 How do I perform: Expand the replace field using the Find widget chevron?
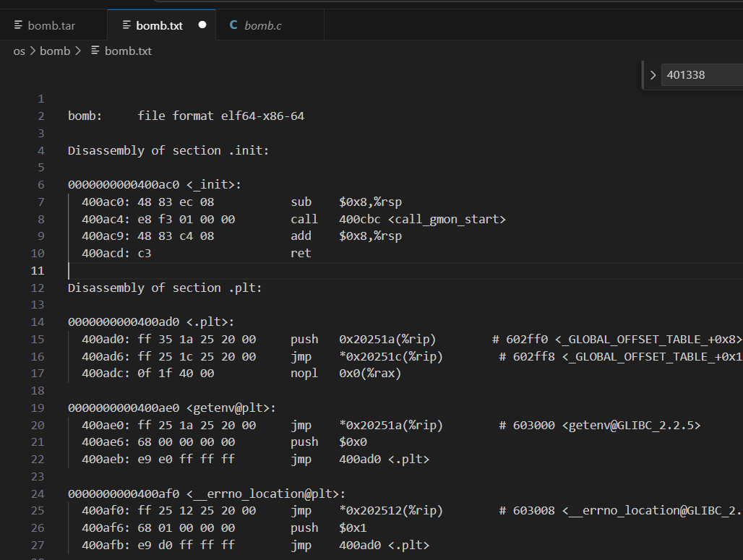[x=653, y=74]
